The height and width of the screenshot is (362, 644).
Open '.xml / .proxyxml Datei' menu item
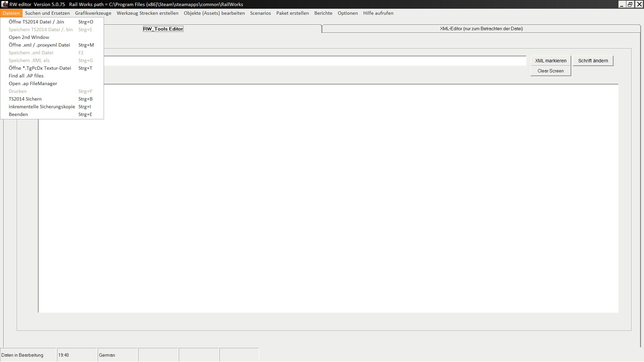(x=39, y=45)
